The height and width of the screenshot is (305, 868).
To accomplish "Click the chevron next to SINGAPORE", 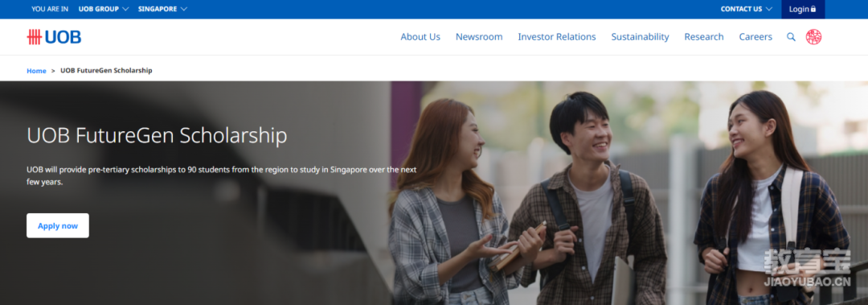I will (184, 9).
